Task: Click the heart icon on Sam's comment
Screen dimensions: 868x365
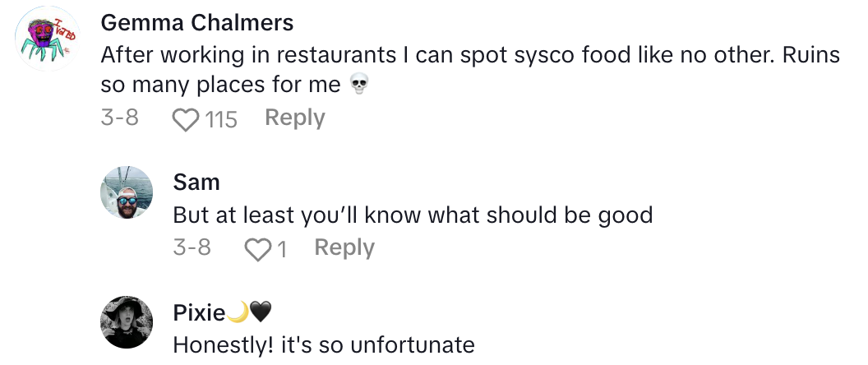Action: pos(259,249)
